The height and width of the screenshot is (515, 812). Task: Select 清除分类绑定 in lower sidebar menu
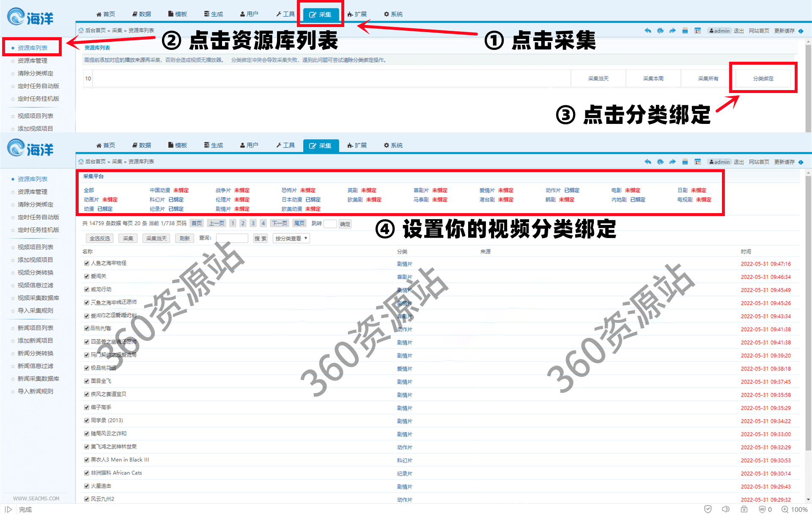click(36, 204)
